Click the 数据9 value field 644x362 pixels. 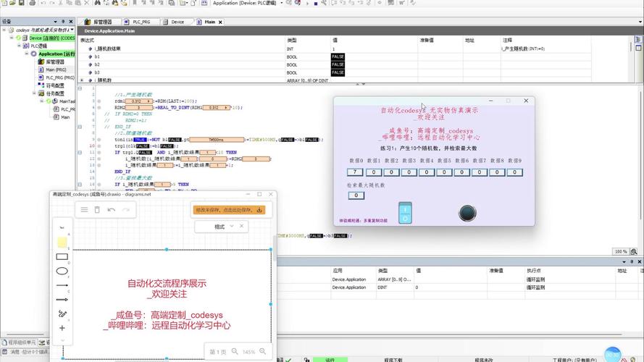tap(514, 172)
